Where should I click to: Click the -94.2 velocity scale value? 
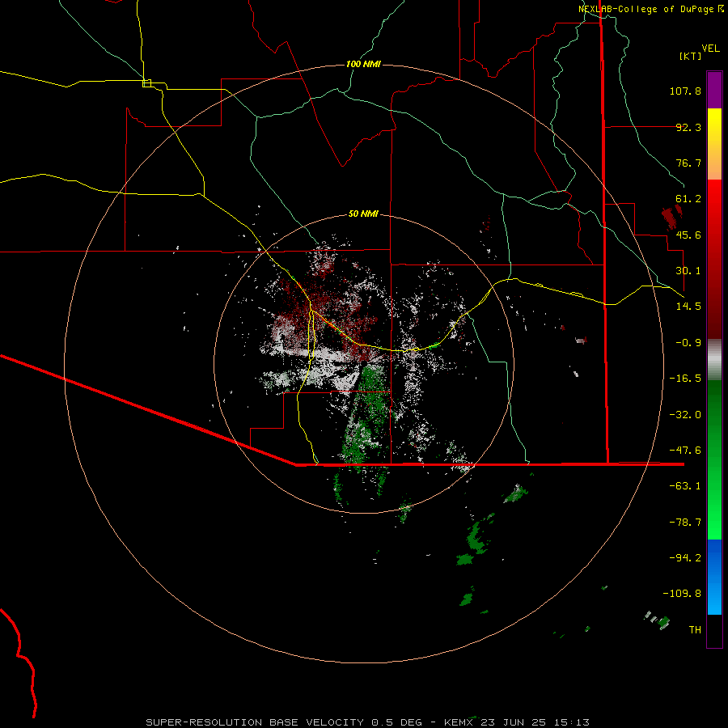click(685, 558)
